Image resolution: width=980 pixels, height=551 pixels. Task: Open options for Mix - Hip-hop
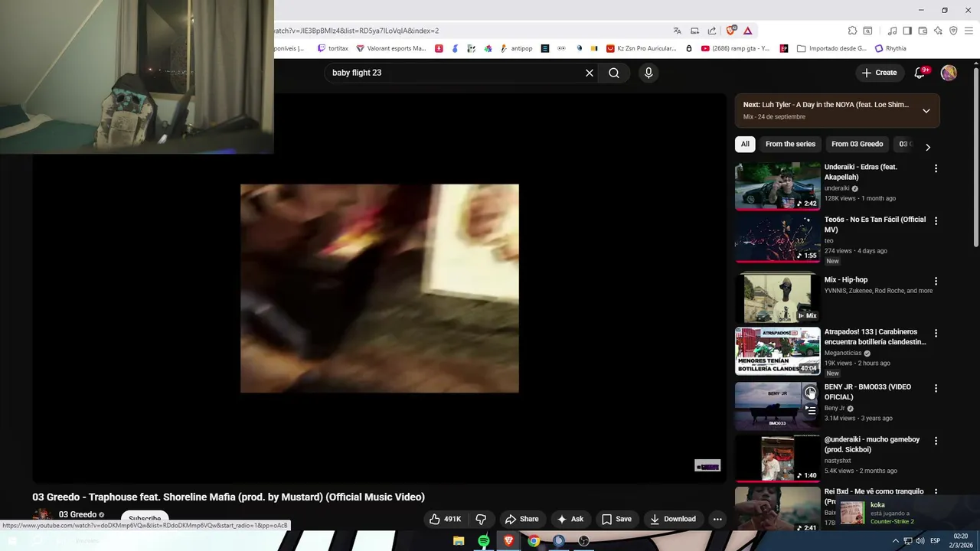coord(936,282)
